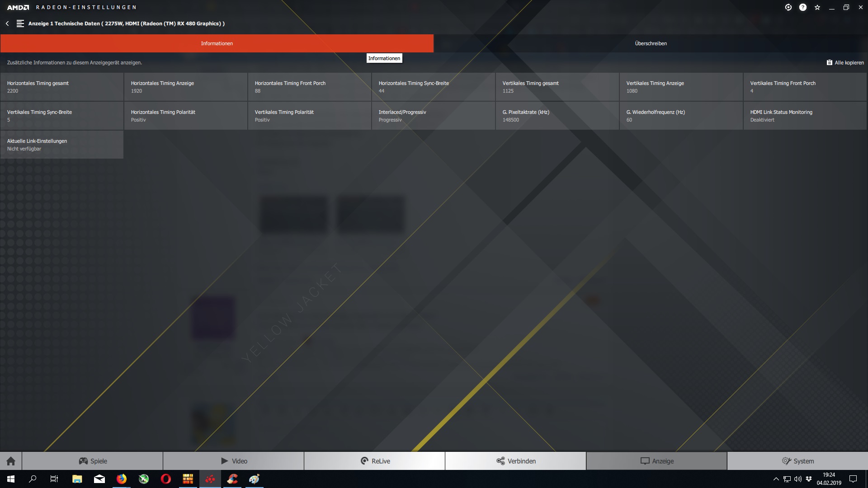Switch to the Überschreiben tab
This screenshot has width=868, height=488.
point(651,43)
